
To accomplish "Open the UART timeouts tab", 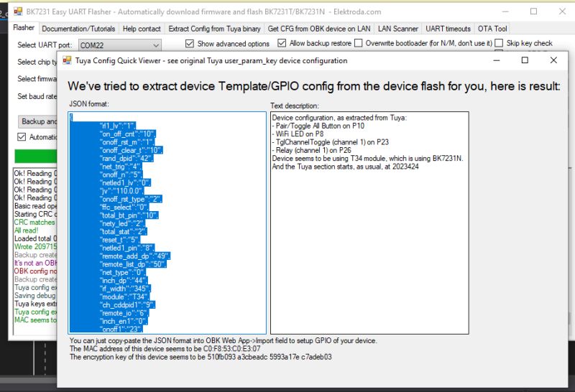I will (448, 29).
